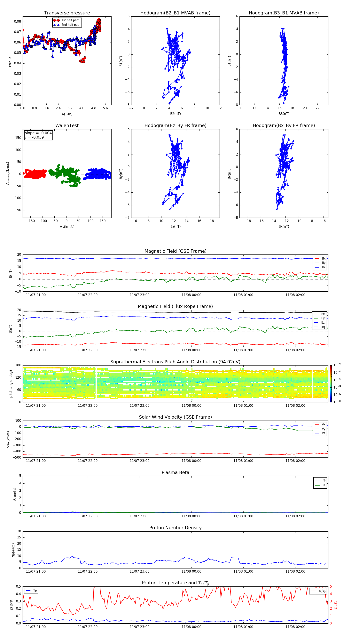Click the "WalenTest" plot title
Viewport: 351px width, 644px height.
67,125
